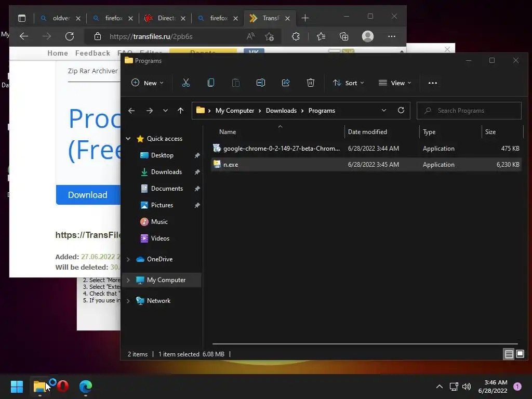This screenshot has height=399, width=532.
Task: Expand the address bar history dropdown
Action: [384, 110]
